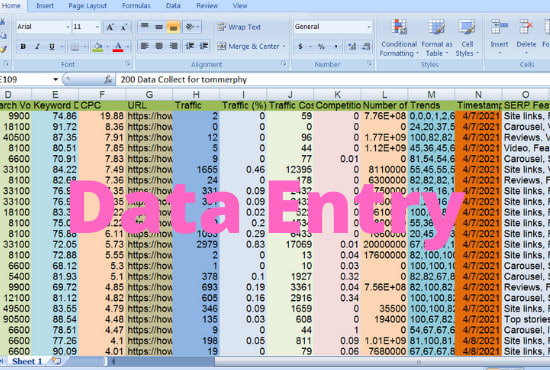550x370 pixels.
Task: Click the Insert Worksheet icon
Action: pos(56,361)
